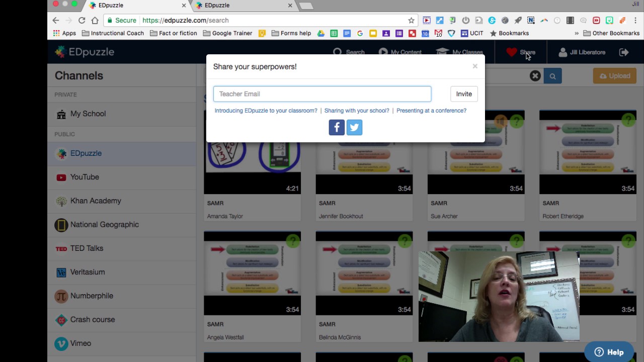The image size is (644, 362).
Task: Expand the Bookmarks star folder
Action: 509,33
